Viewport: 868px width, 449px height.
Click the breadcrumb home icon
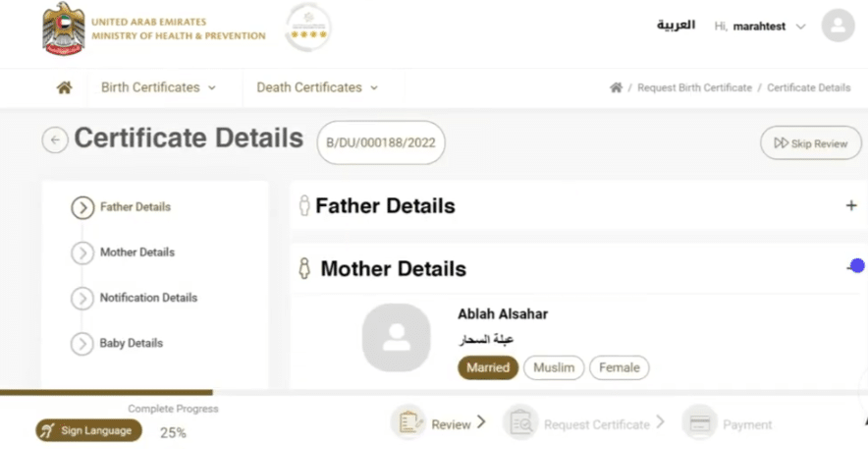coord(616,87)
